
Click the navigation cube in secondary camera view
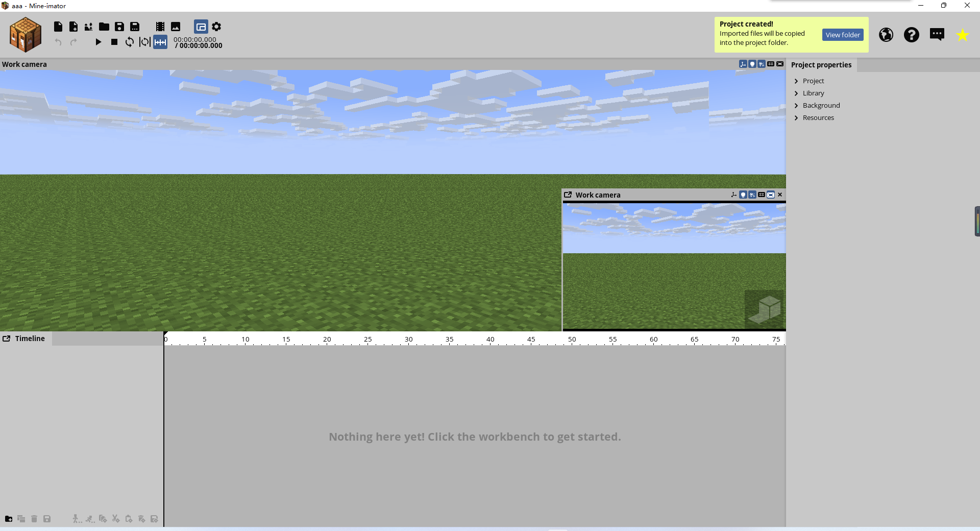point(764,309)
